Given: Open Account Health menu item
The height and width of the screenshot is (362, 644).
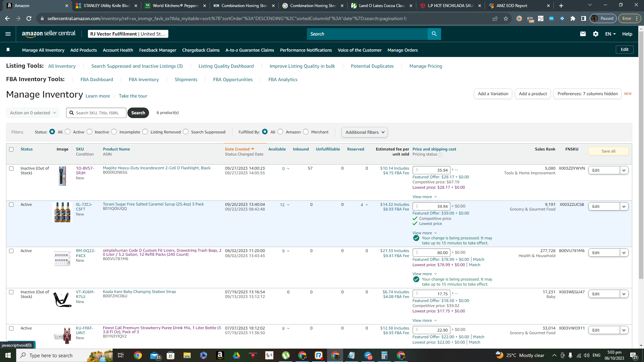Looking at the screenshot, I should [118, 50].
